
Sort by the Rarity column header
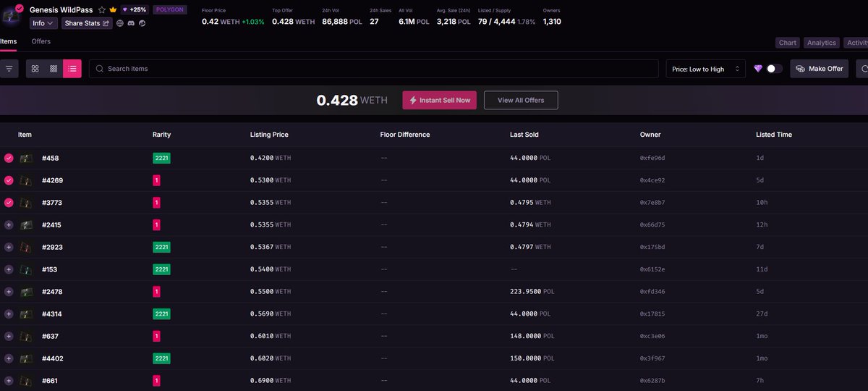(x=161, y=135)
